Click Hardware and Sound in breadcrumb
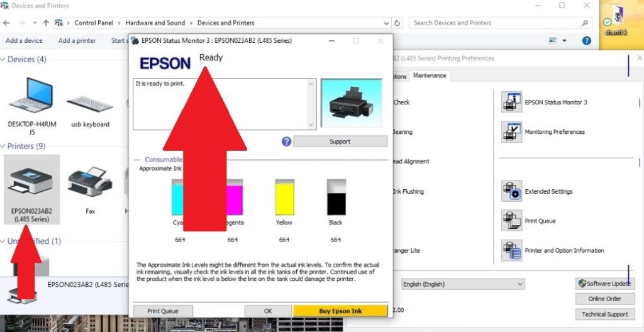The height and width of the screenshot is (332, 644). pyautogui.click(x=155, y=23)
